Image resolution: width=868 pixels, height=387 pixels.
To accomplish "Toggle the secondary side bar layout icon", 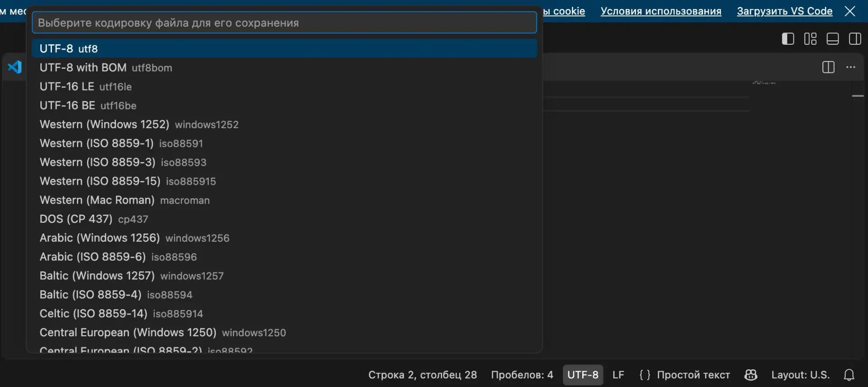I will point(855,39).
